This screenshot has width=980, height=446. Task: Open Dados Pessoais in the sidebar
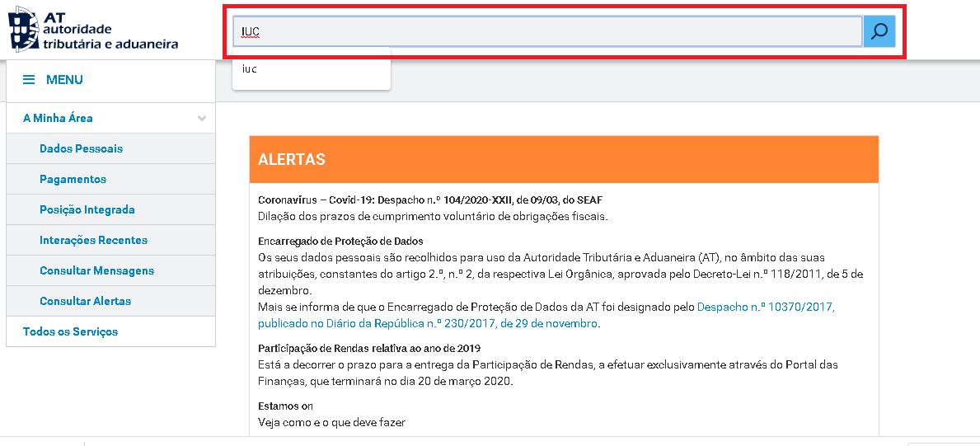coord(81,148)
